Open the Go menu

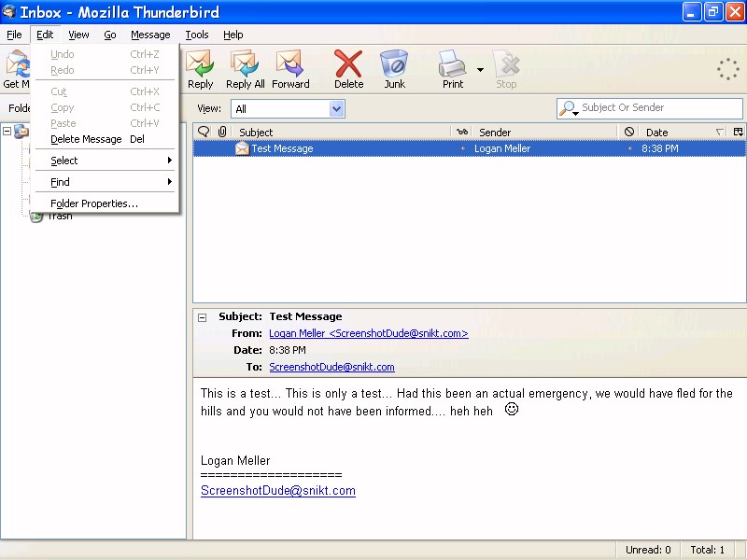[x=110, y=35]
